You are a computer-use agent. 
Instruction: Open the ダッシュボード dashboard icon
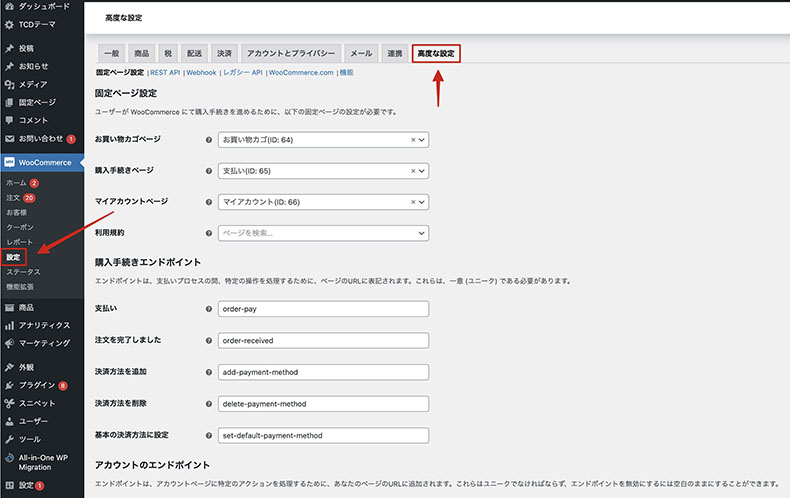(x=9, y=6)
